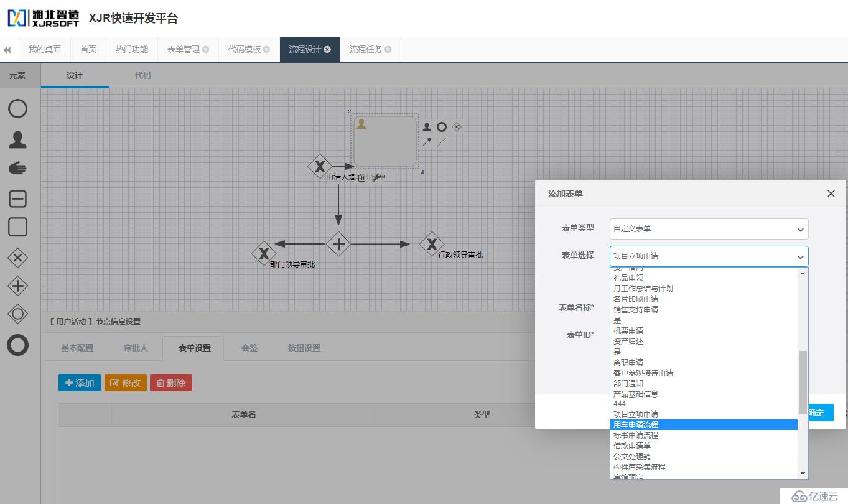Choose the arrow connector in context pad

427,142
